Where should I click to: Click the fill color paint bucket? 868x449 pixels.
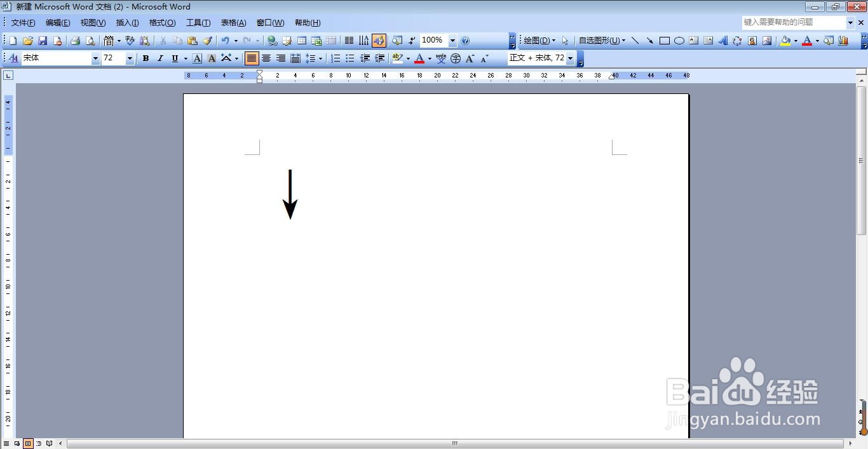(786, 41)
